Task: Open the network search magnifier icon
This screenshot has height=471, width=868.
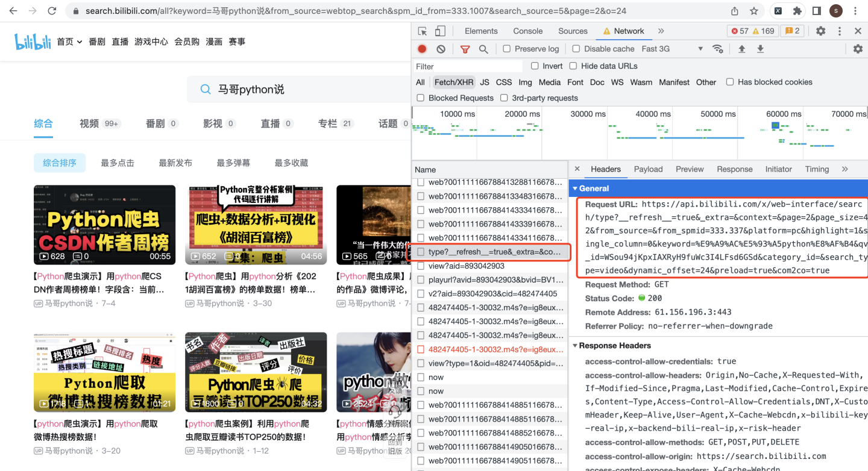Action: pyautogui.click(x=483, y=49)
